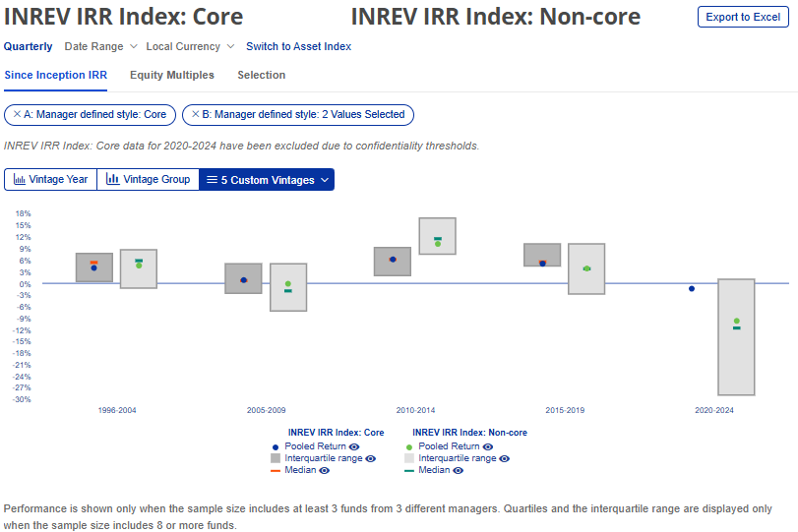Viewport: 798px width, 532px height.
Task: Toggle Core Pooled Return visibility eye
Action: (x=354, y=446)
